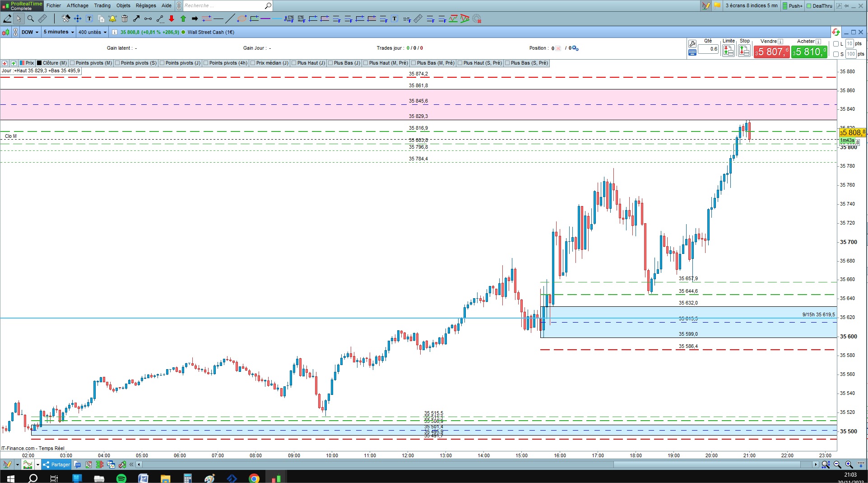The height and width of the screenshot is (483, 868).
Task: Open the Objets menu
Action: [123, 6]
